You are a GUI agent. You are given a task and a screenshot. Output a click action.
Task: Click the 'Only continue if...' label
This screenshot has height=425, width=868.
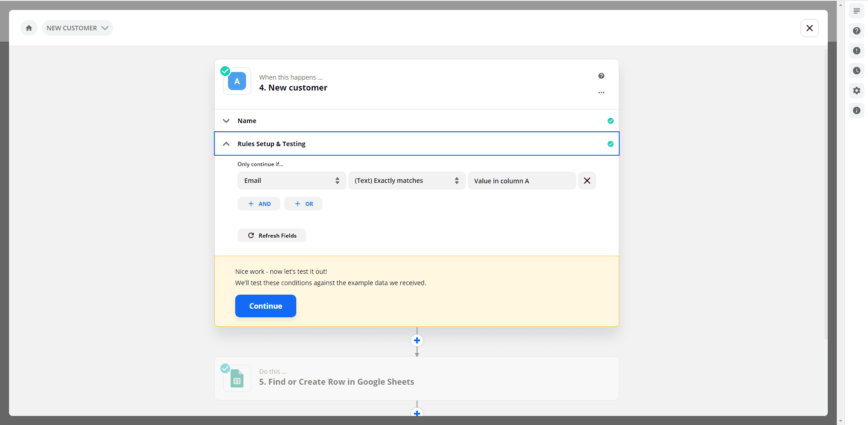(x=261, y=164)
